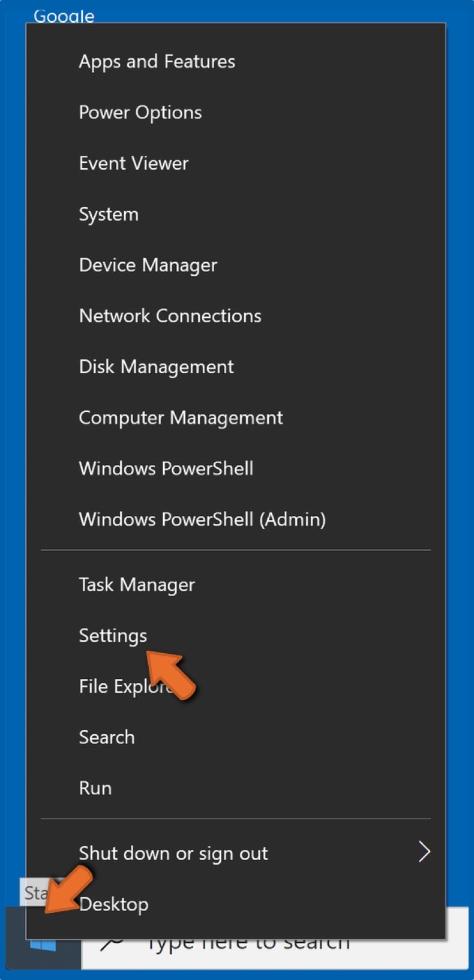
Task: Select Desktop from the menu
Action: pos(114,904)
